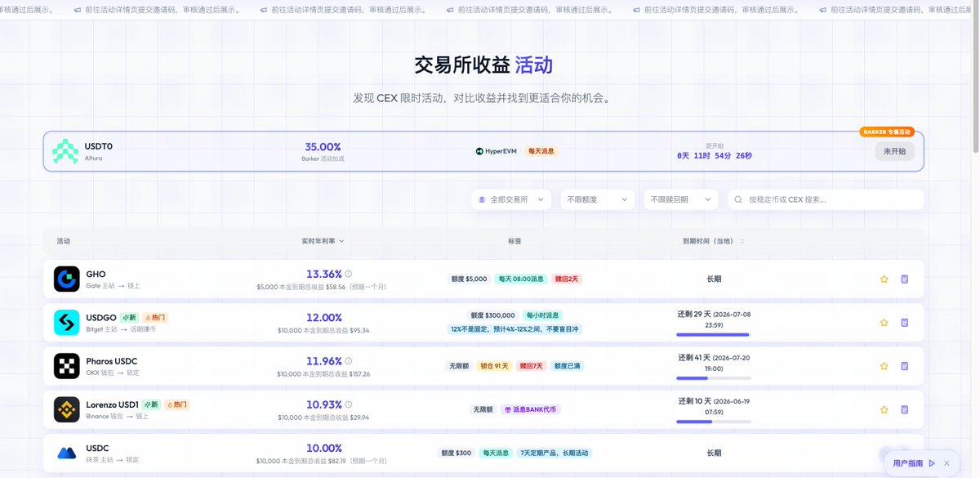Click the USDGO remaining-days progress bar
The width and height of the screenshot is (980, 478).
pos(713,334)
